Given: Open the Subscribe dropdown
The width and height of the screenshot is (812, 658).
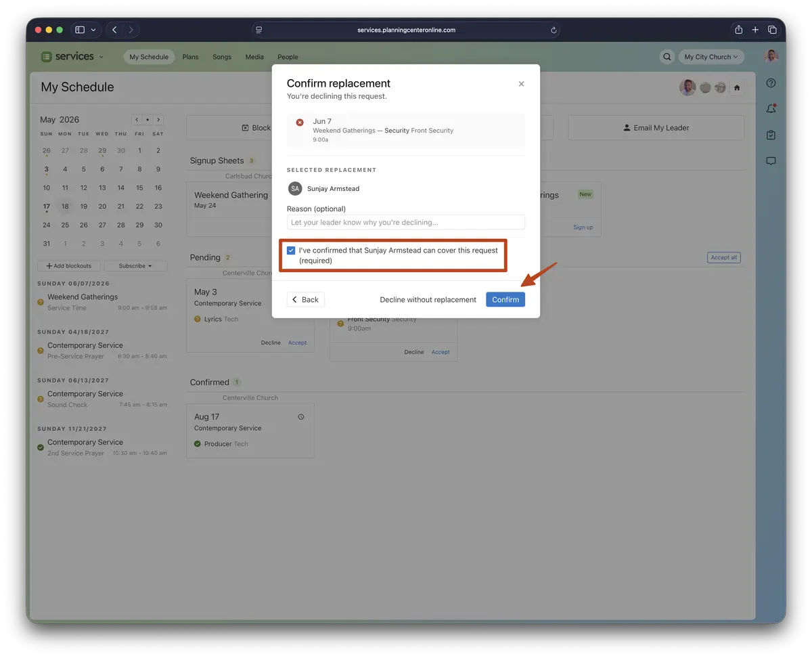Looking at the screenshot, I should point(135,266).
